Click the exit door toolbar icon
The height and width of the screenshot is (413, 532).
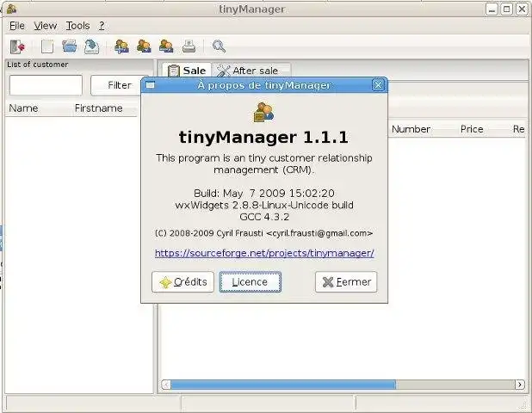[17, 46]
